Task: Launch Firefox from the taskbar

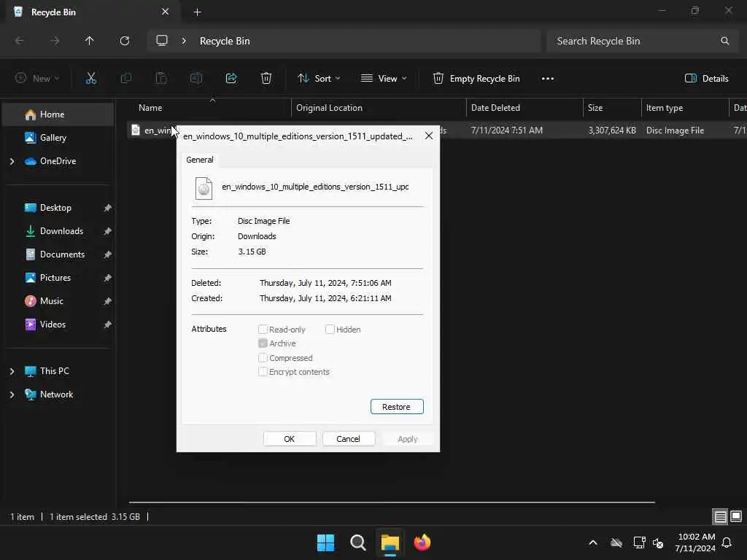Action: click(x=422, y=542)
